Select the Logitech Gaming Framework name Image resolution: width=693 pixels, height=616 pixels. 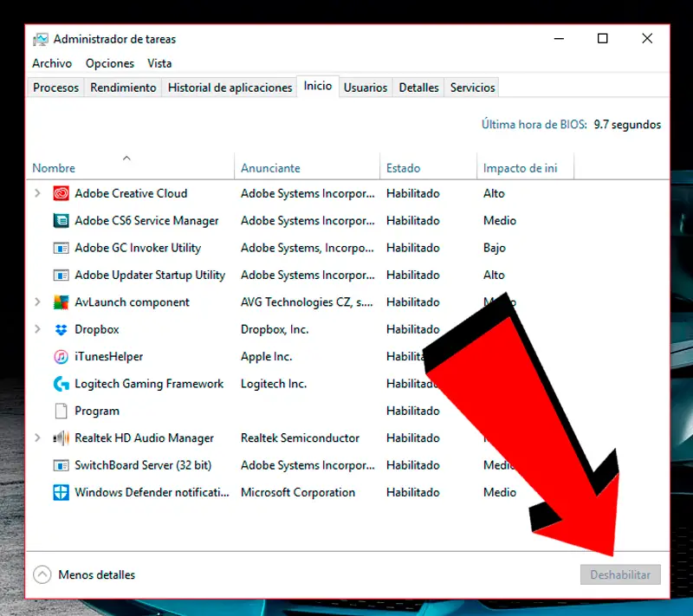[x=149, y=384]
